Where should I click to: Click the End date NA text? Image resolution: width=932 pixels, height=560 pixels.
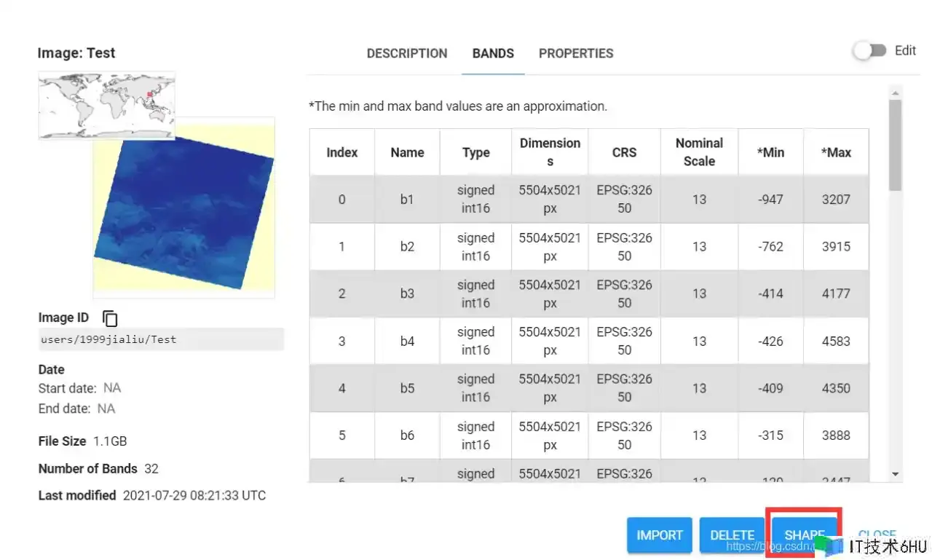tap(76, 409)
